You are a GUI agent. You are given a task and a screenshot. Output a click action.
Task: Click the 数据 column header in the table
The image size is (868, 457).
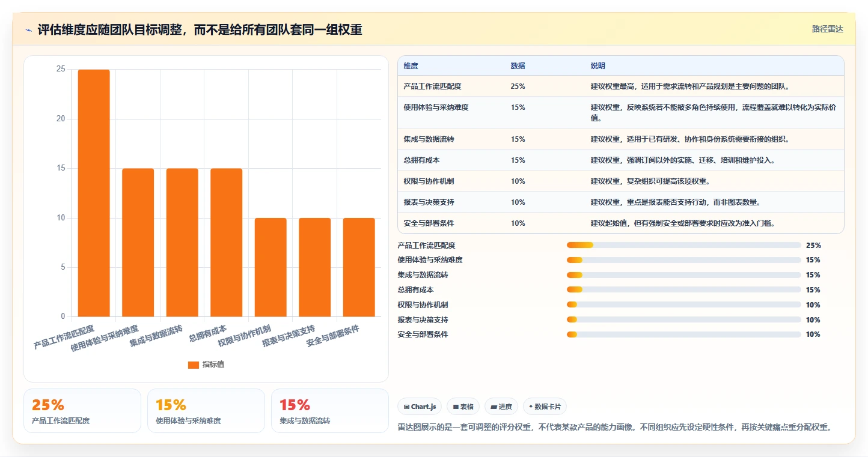coord(518,65)
